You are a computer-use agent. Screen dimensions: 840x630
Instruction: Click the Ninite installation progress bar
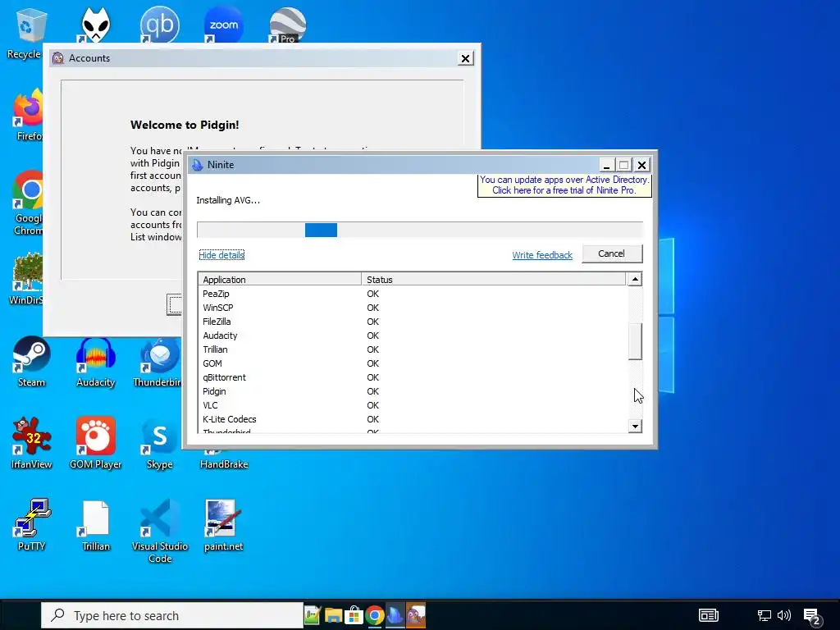419,230
